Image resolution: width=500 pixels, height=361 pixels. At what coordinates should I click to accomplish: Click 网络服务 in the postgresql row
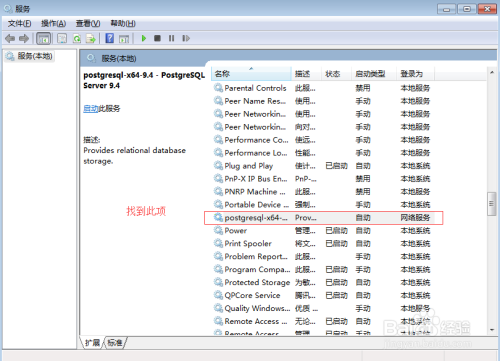click(415, 218)
